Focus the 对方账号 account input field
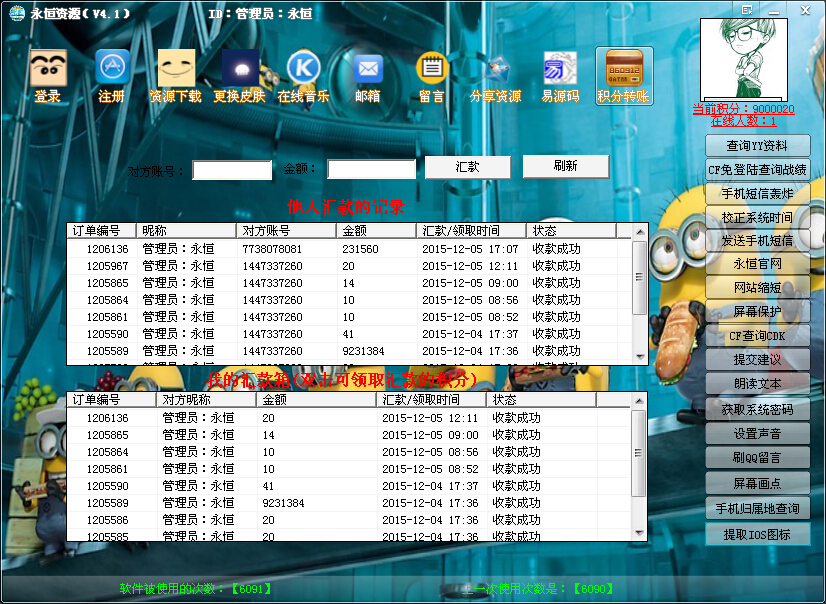Screen dimensions: 826x604 click(x=232, y=170)
